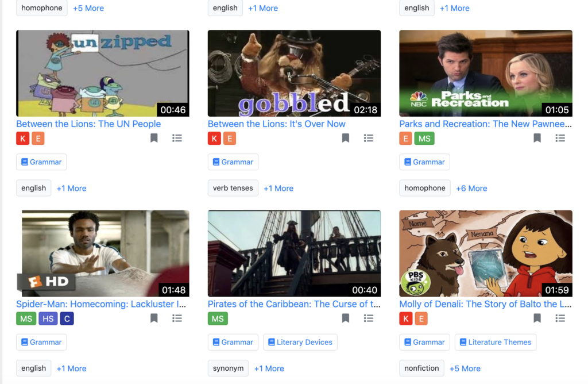Open Spider-Man: Homecoming: Lackluster title link
The height and width of the screenshot is (384, 588).
pos(101,304)
